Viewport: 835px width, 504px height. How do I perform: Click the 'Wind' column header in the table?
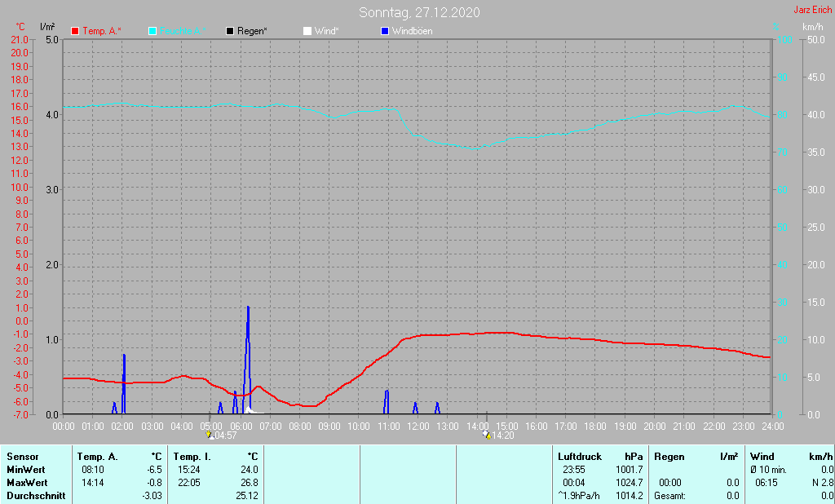762,457
